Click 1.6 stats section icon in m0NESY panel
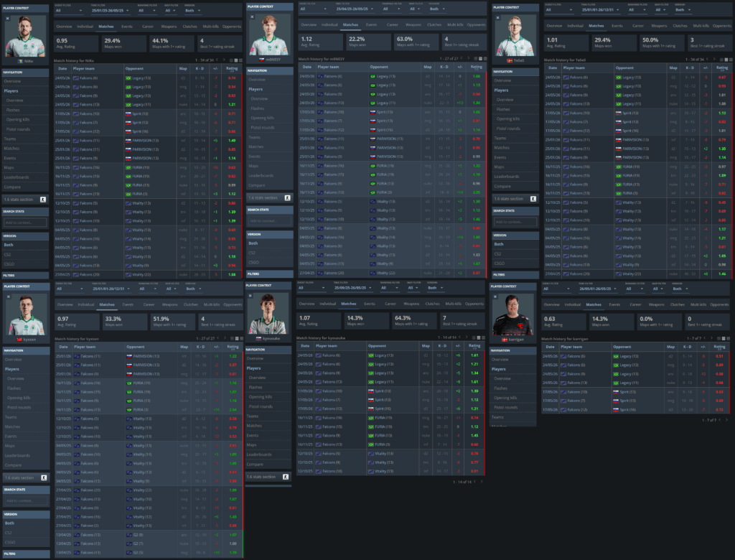Screen dimensions: 735x560 pos(287,198)
